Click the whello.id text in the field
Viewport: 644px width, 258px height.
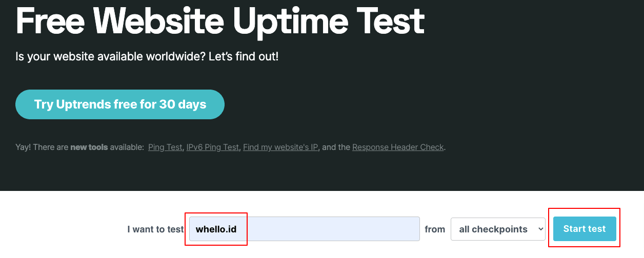[x=216, y=229]
